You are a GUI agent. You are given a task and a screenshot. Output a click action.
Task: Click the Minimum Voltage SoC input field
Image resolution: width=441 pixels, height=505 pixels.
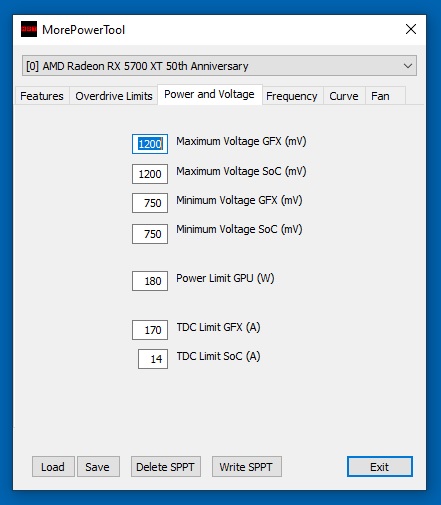point(150,234)
